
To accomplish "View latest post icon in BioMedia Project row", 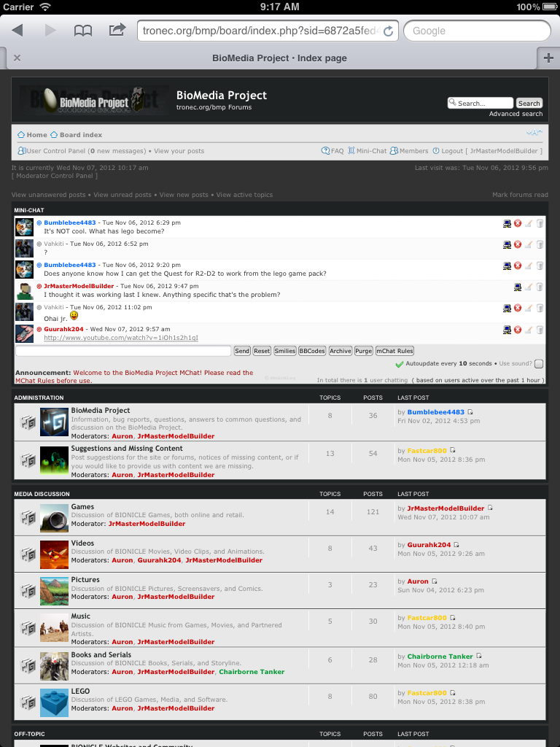I will pos(470,412).
